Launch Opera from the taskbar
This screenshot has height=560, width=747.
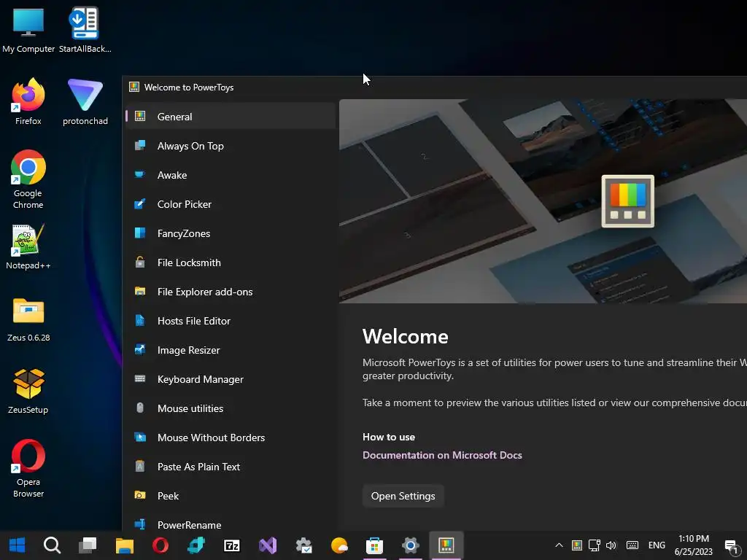(x=160, y=545)
